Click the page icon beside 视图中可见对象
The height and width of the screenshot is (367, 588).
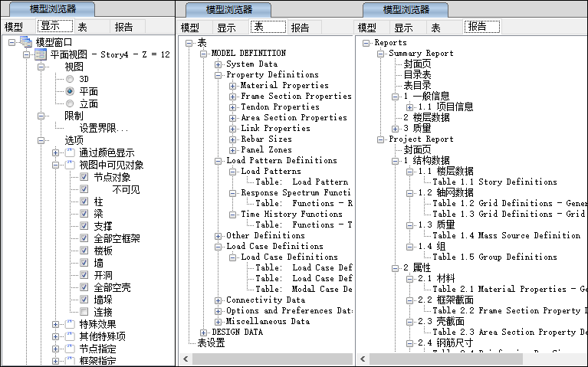pyautogui.click(x=71, y=165)
